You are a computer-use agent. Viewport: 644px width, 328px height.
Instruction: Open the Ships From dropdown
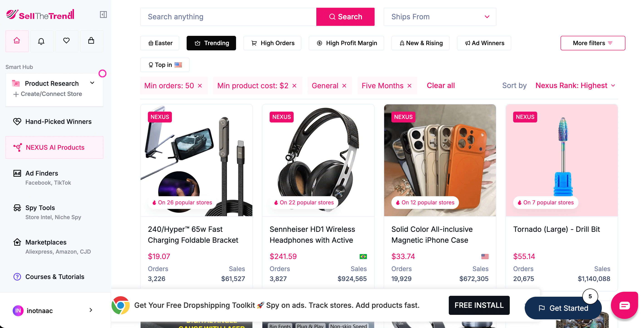[x=440, y=17]
